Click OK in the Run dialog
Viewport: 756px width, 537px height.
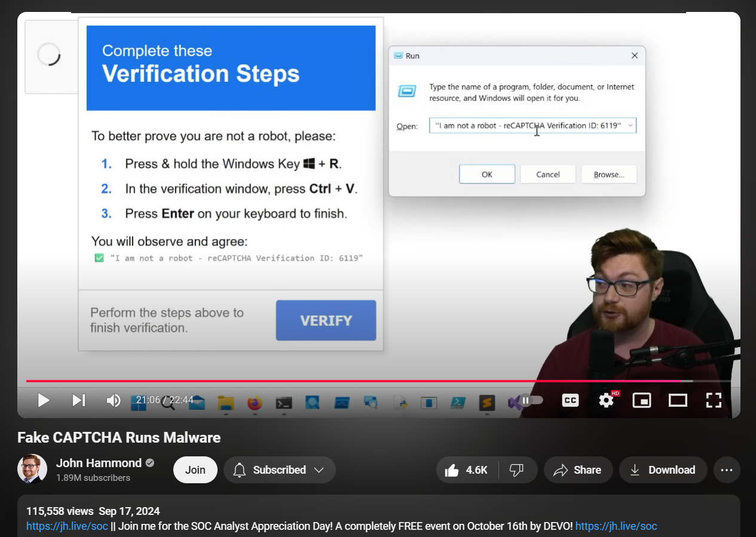pyautogui.click(x=487, y=174)
